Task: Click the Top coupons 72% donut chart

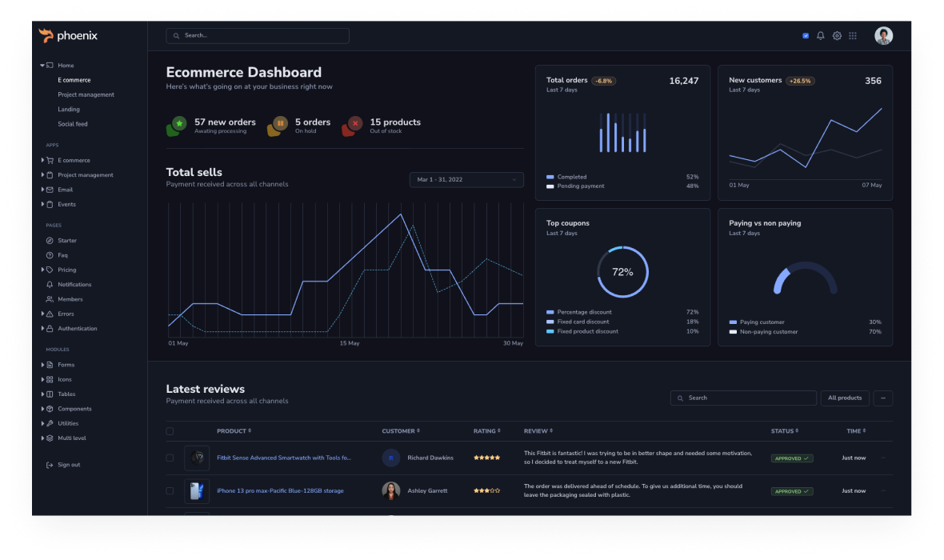Action: click(x=622, y=272)
